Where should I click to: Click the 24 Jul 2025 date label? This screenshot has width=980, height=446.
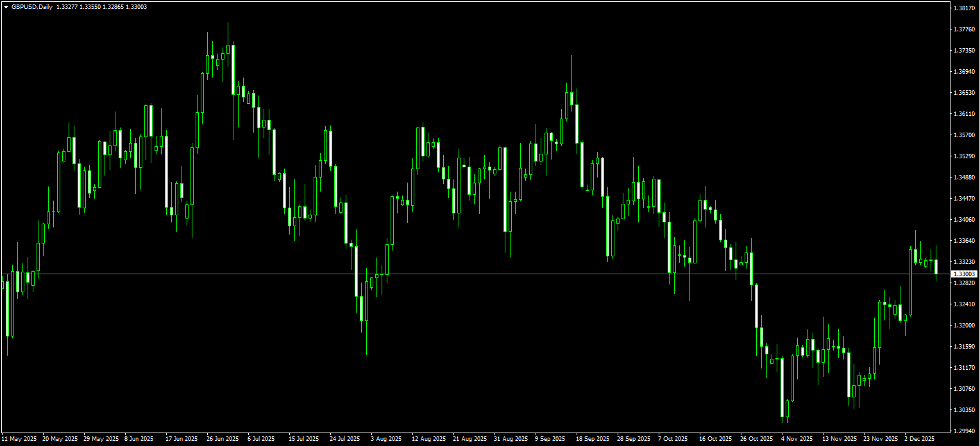(x=345, y=439)
